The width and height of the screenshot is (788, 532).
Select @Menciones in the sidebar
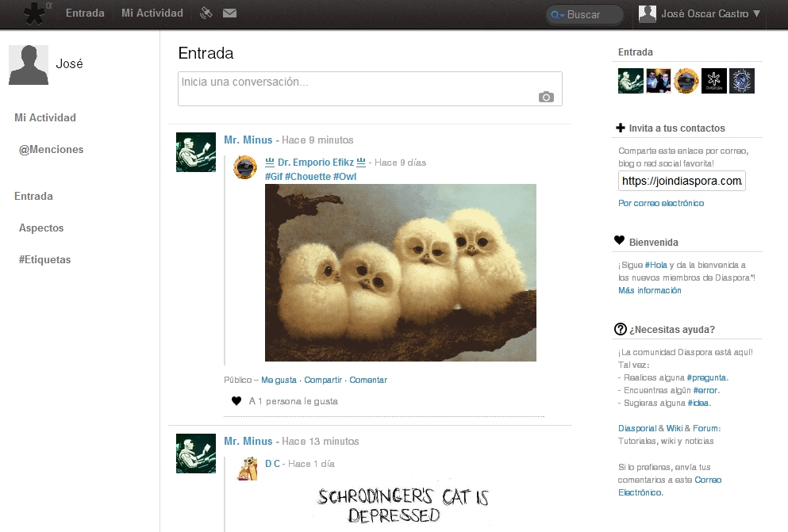(x=51, y=149)
